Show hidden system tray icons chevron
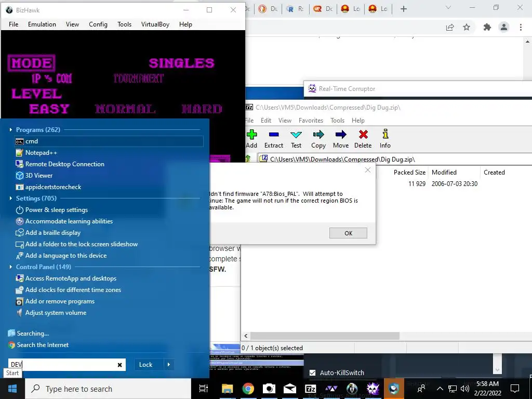The image size is (532, 399). tap(440, 389)
